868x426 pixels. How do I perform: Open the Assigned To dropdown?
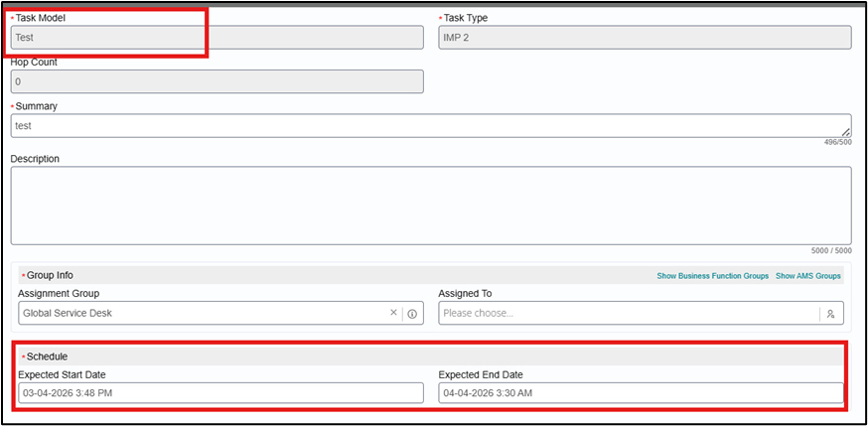(x=629, y=313)
